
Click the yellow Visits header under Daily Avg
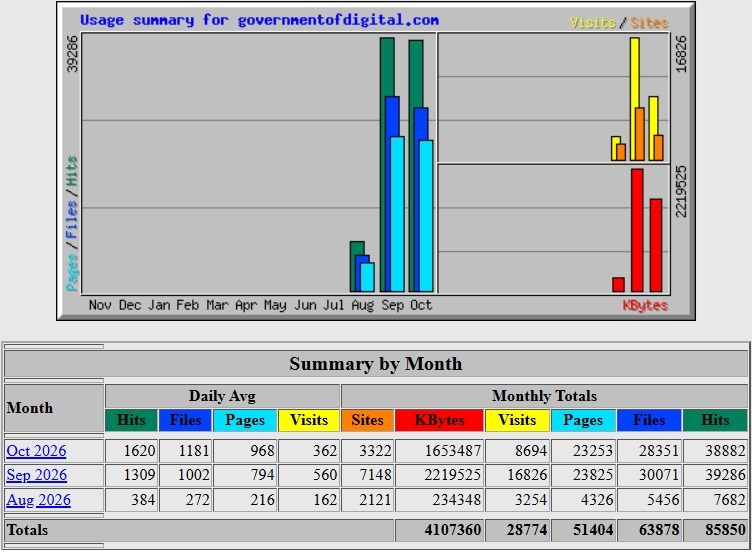click(309, 420)
